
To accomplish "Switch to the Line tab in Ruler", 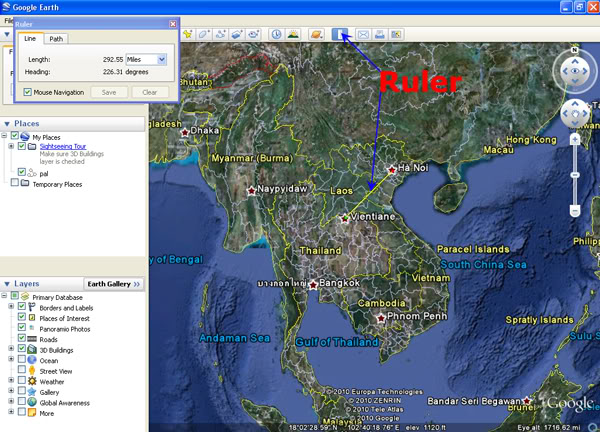I will pos(30,39).
